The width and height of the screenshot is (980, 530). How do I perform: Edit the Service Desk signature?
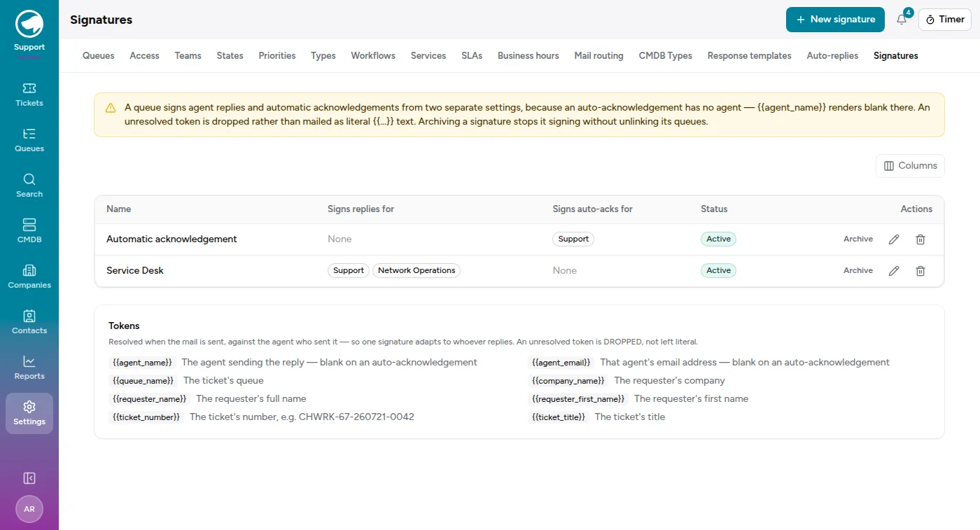click(894, 271)
